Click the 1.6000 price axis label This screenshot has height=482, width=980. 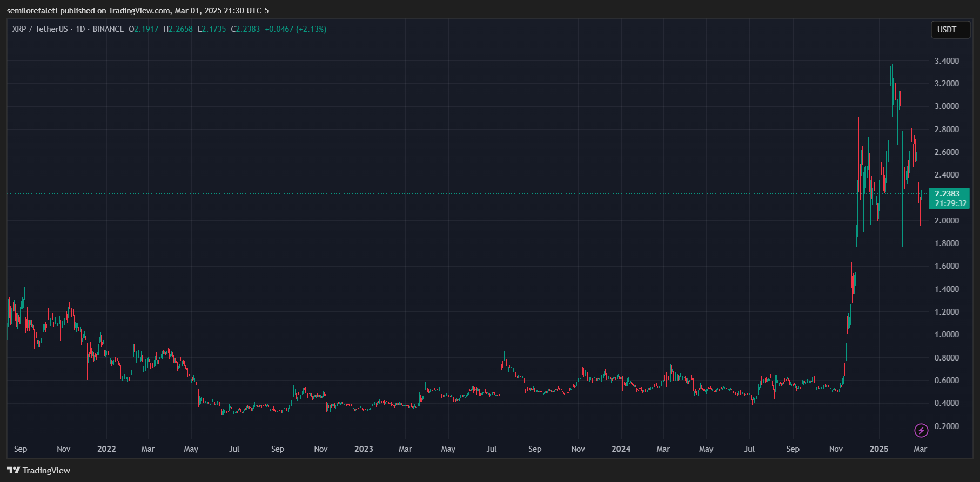point(947,266)
